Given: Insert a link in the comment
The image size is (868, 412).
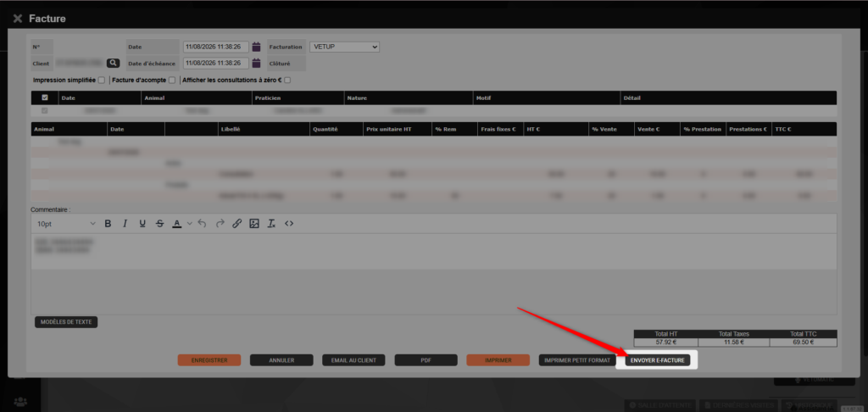Looking at the screenshot, I should tap(237, 224).
